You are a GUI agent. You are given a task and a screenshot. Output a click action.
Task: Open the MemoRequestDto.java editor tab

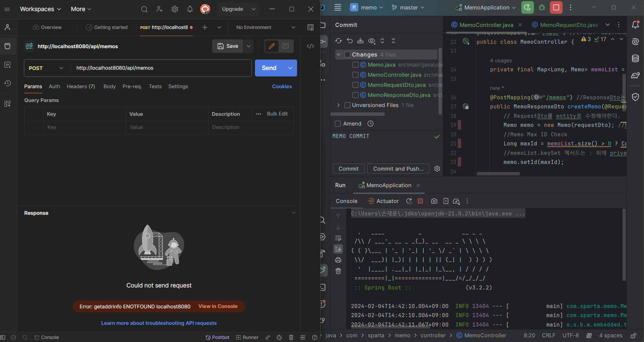pos(566,25)
